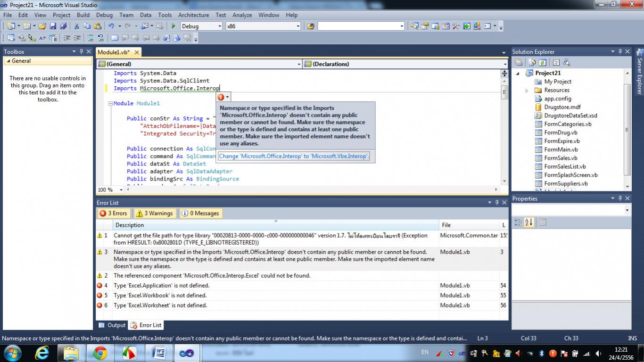Click the Save All icon
This screenshot has width=644, height=362.
[x=62, y=26]
